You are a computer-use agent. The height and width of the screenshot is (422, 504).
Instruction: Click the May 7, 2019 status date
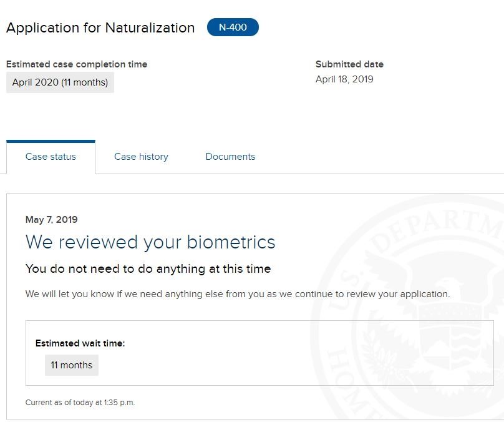pyautogui.click(x=51, y=219)
